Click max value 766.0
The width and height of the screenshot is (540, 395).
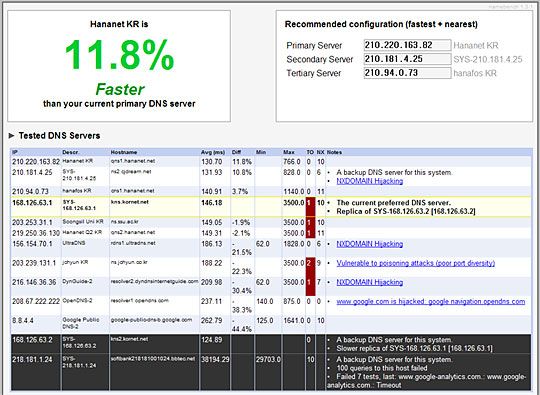click(x=292, y=162)
